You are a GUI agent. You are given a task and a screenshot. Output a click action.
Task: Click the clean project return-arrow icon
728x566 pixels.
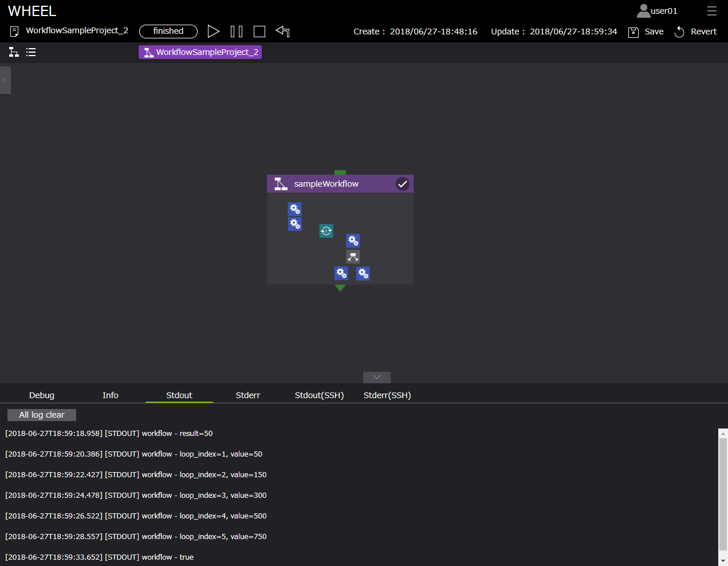click(x=282, y=31)
